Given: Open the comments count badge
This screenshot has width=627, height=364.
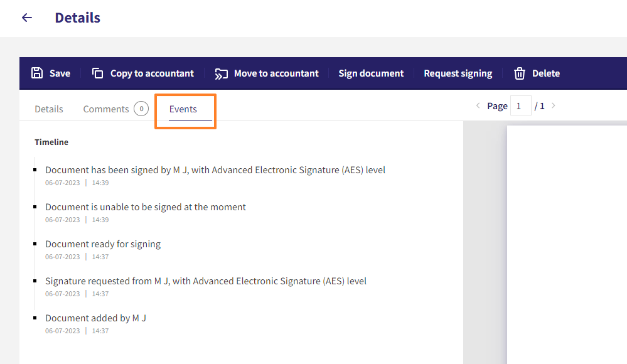Looking at the screenshot, I should 141,109.
